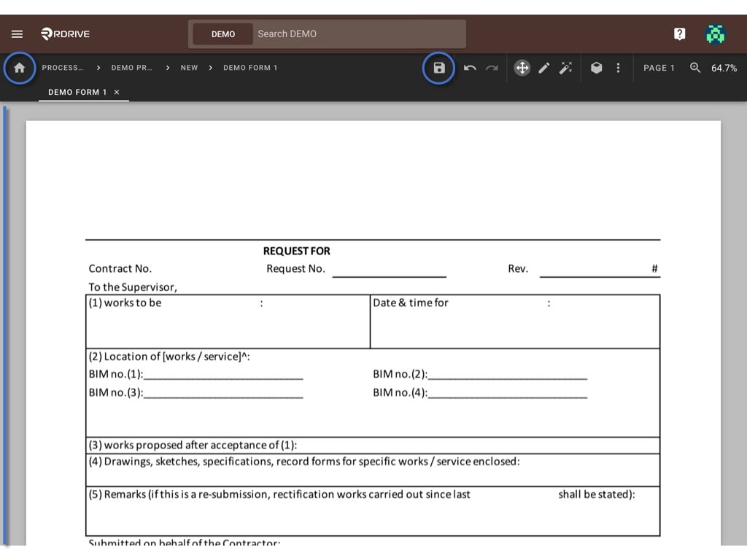Click '(4) Drawings, sketches, specifications' row
Viewport: 747px width, 560px height.
tap(373, 470)
